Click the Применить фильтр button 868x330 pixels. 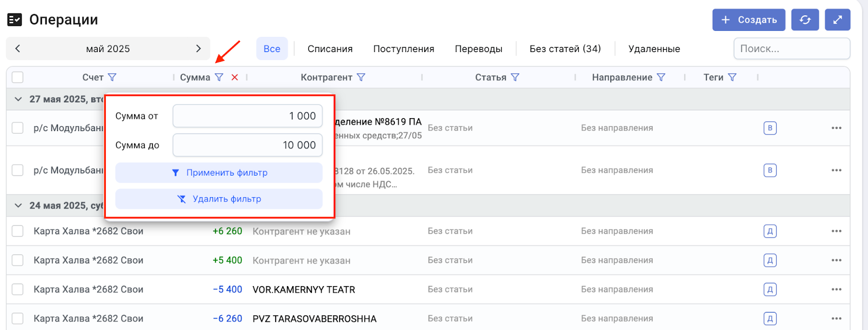[x=219, y=173]
